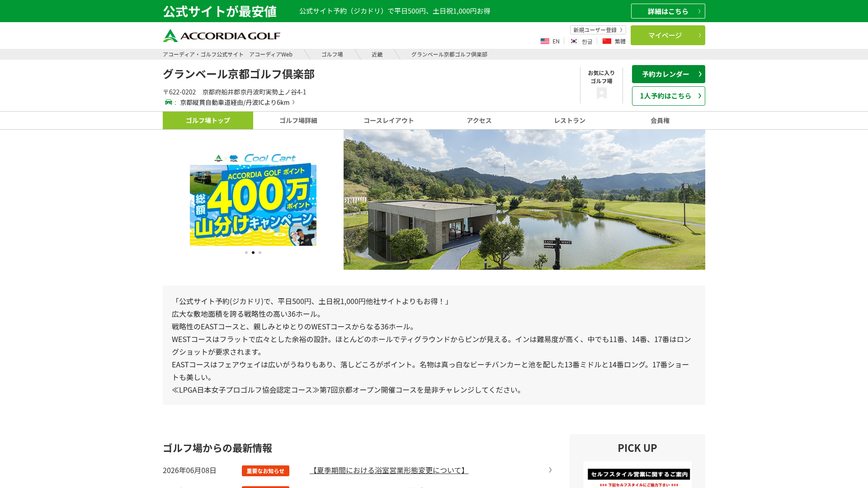This screenshot has height=488, width=868.
Task: Click the car access icon
Action: tap(169, 102)
